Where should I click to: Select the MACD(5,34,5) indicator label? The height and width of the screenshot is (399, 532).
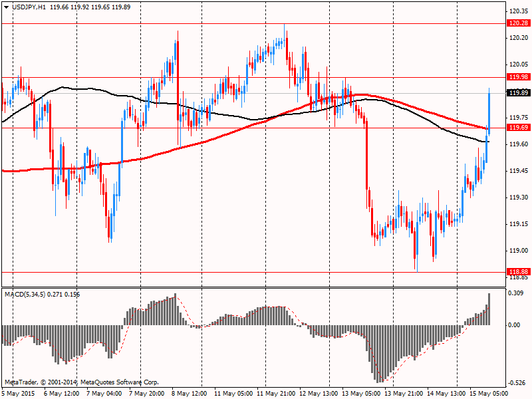tap(25, 295)
